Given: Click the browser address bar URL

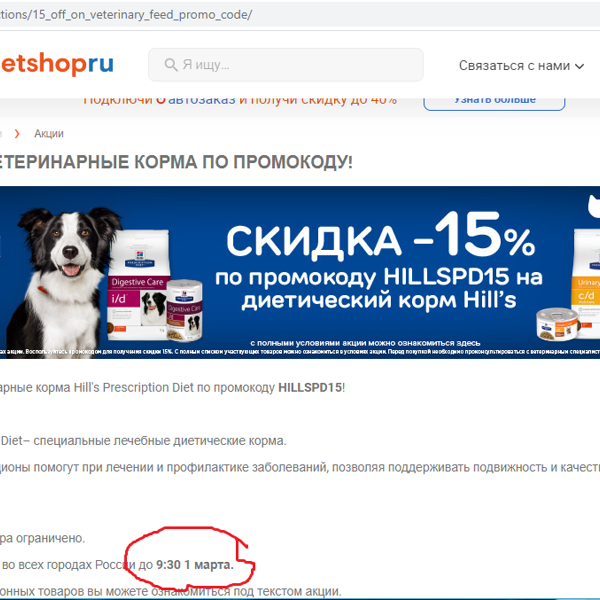Looking at the screenshot, I should (126, 15).
